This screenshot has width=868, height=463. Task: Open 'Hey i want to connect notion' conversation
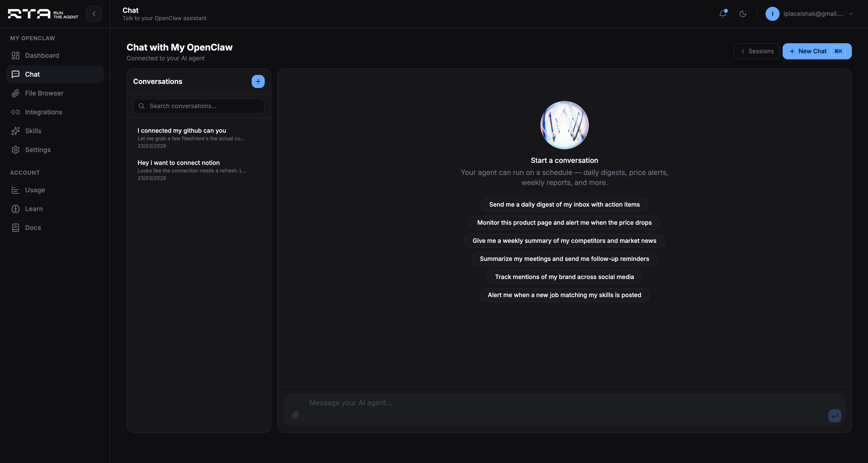coord(199,170)
